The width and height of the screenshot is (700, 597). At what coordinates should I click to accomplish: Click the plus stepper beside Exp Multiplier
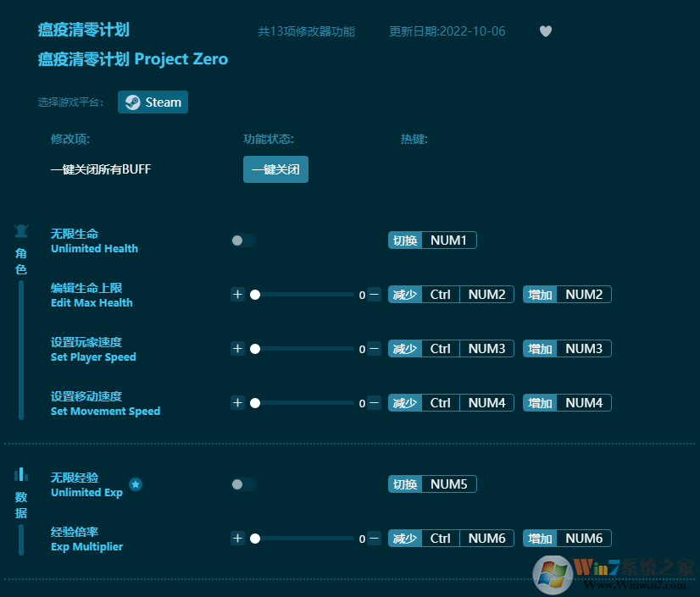(x=237, y=538)
